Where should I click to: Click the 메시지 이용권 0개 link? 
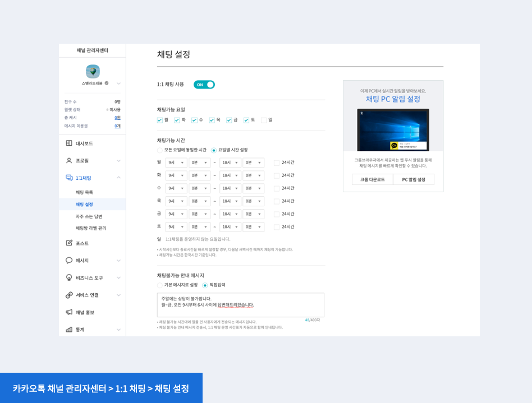click(117, 126)
